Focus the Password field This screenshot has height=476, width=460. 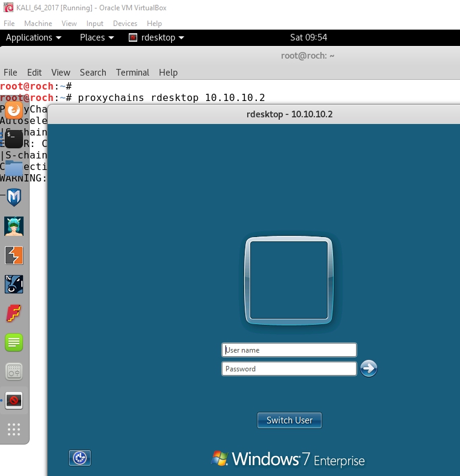(289, 369)
